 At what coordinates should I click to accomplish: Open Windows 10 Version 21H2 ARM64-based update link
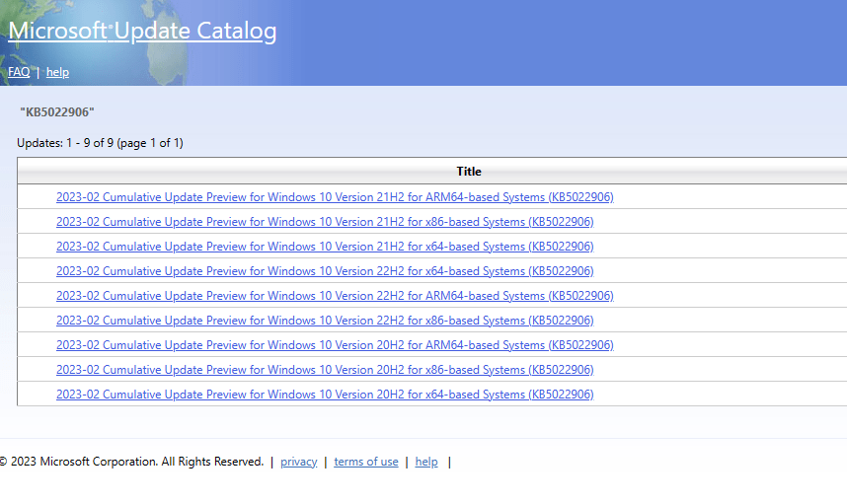click(x=335, y=197)
